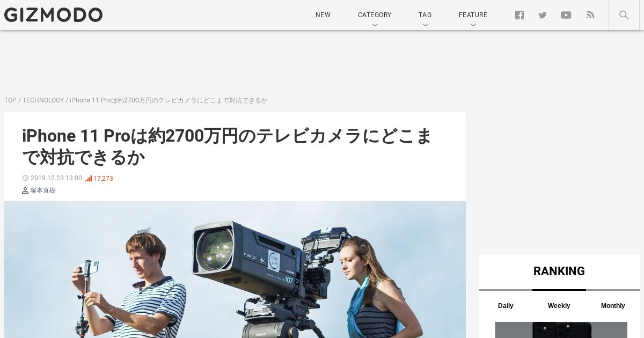Image resolution: width=644 pixels, height=338 pixels.
Task: Open the search magnifier icon
Action: [x=624, y=15]
